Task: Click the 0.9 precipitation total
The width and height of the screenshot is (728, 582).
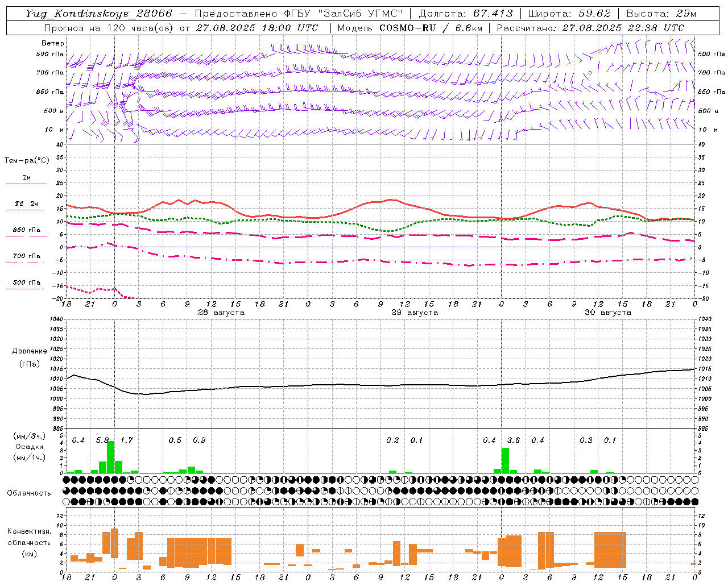Action: coord(199,440)
